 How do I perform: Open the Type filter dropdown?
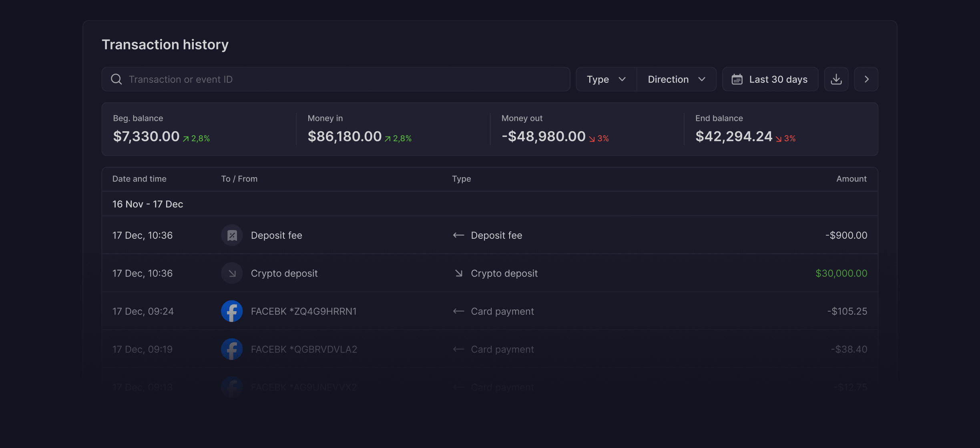pyautogui.click(x=606, y=79)
